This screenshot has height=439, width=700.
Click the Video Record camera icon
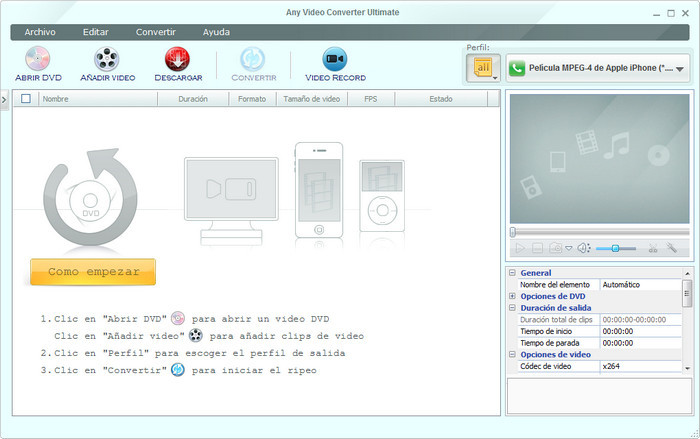tap(335, 59)
